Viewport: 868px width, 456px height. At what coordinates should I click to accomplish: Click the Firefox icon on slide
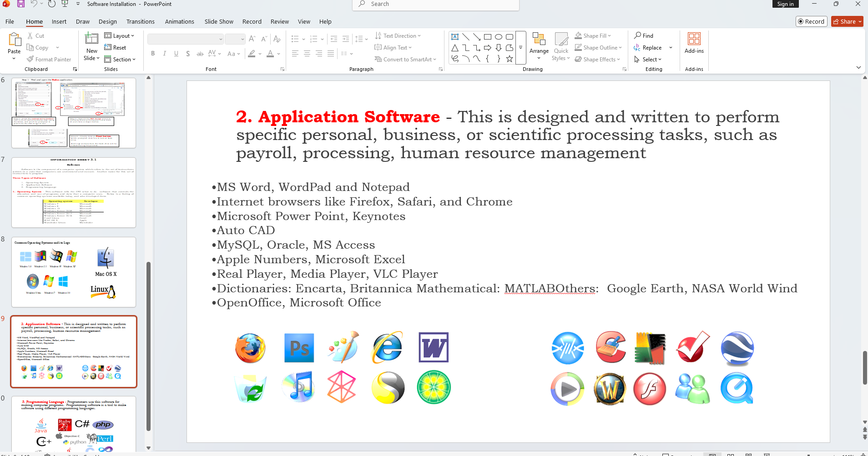(x=250, y=348)
